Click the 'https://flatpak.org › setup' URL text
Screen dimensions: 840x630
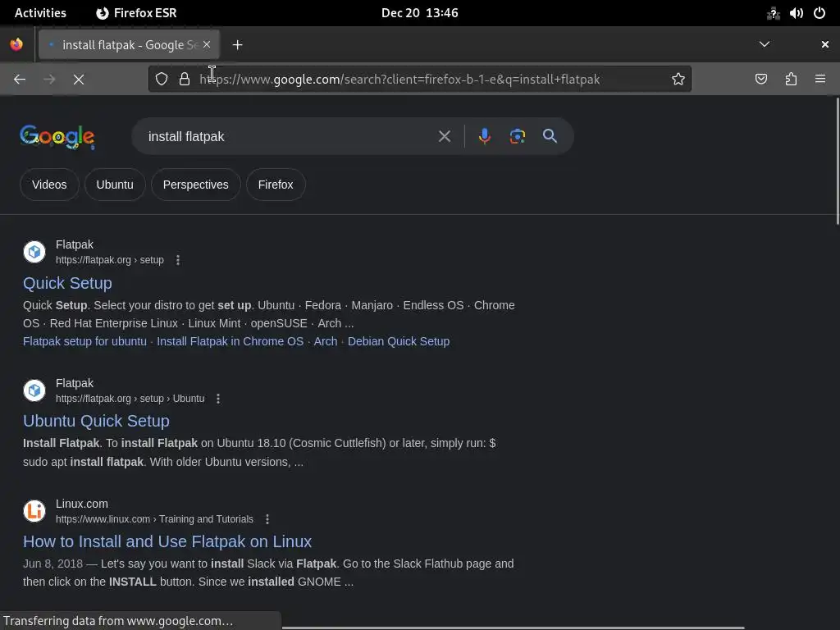[x=110, y=260]
